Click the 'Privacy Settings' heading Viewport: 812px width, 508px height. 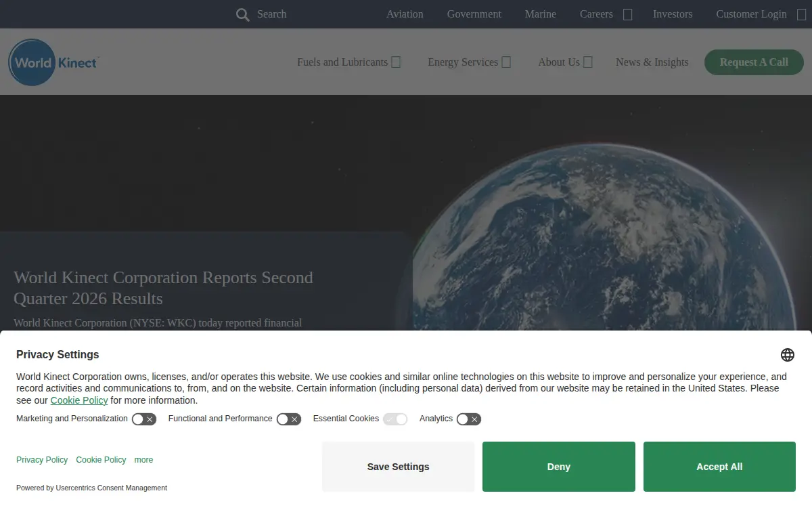58,355
